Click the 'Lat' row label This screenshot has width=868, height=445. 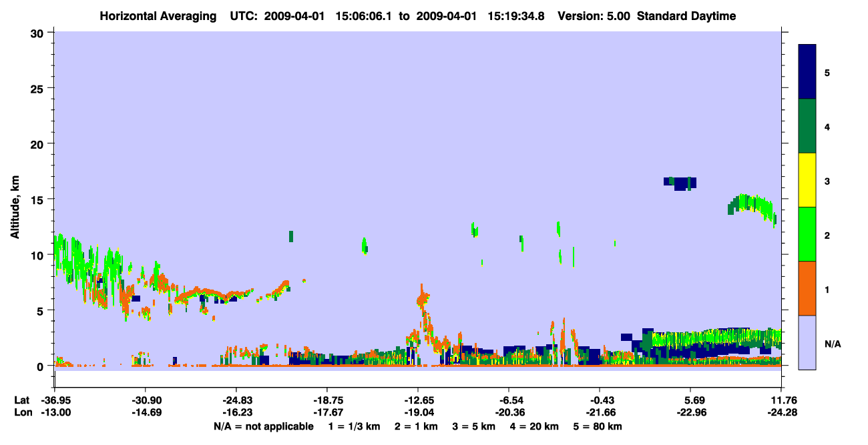click(x=23, y=400)
